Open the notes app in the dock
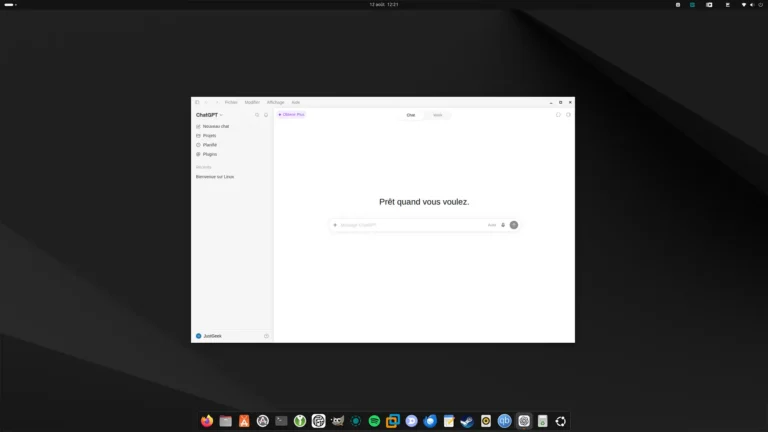This screenshot has width=768, height=432. 449,421
